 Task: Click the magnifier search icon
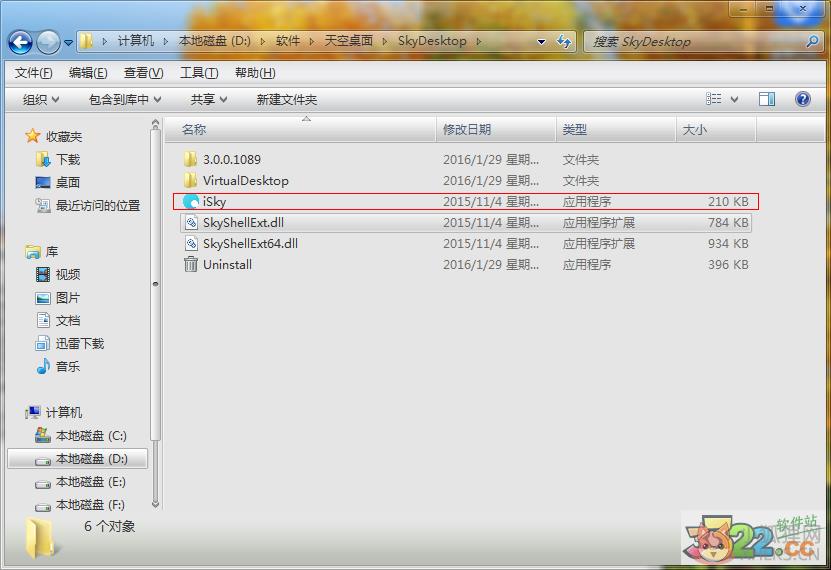coord(812,41)
